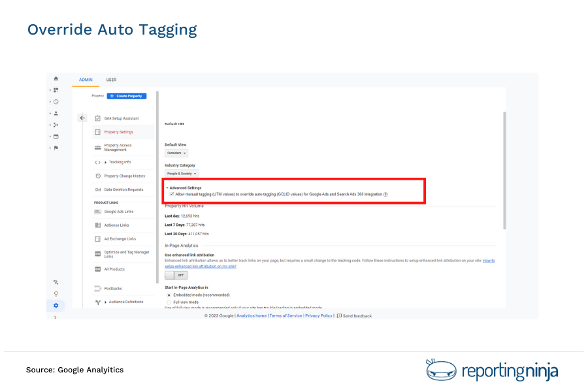588x392 pixels.
Task: Open the Industry Category dropdown
Action: [181, 173]
